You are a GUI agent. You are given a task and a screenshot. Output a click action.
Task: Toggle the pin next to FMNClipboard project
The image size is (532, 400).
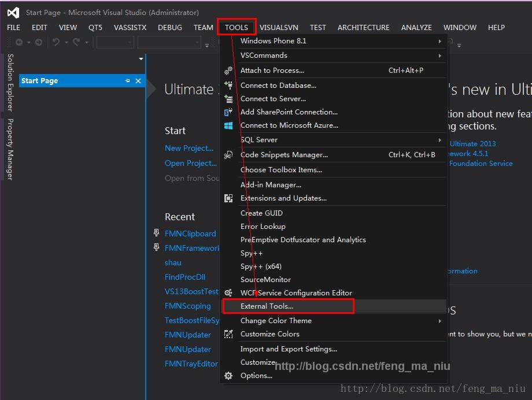156,233
